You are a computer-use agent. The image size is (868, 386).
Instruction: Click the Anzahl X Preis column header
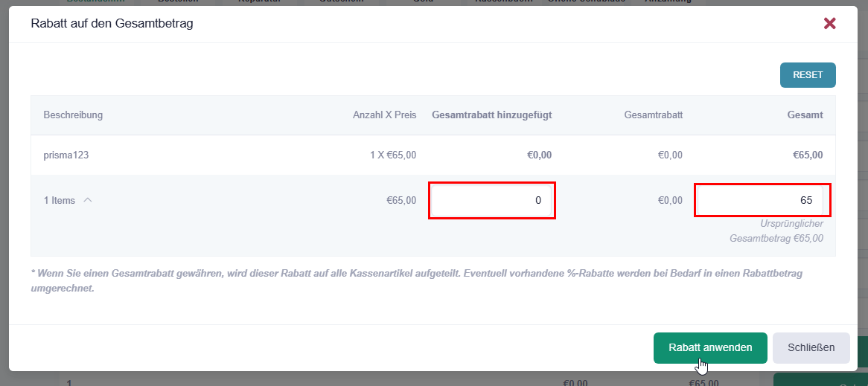click(x=384, y=115)
